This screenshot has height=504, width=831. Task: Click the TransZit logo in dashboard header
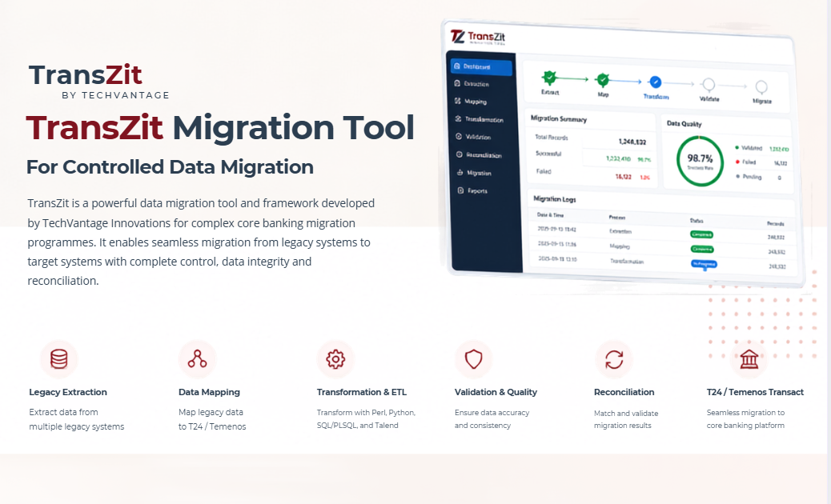click(x=477, y=37)
